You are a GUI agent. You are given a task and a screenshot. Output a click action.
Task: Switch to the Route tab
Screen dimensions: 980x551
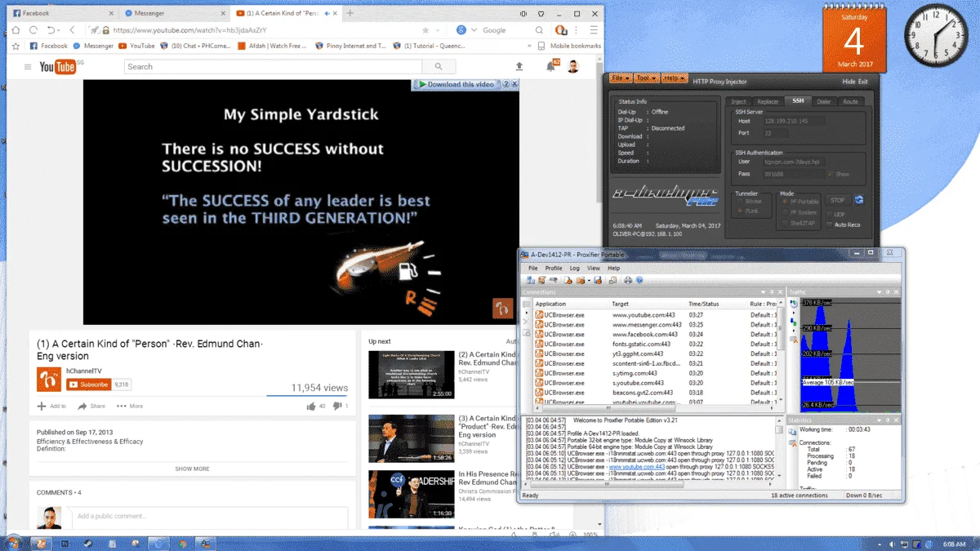coord(850,101)
